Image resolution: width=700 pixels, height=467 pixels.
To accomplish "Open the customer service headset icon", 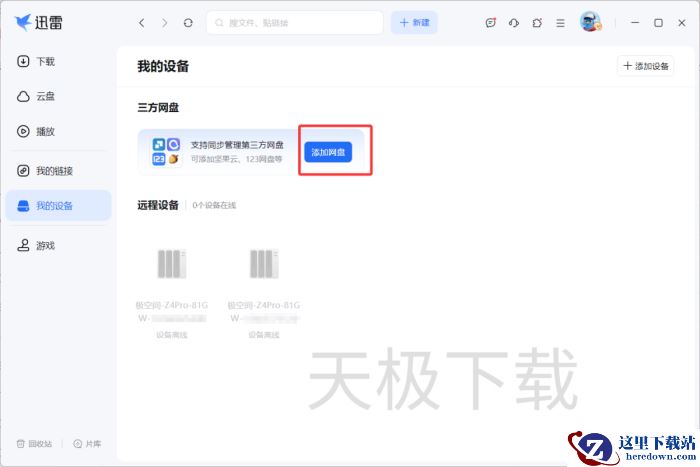I will click(x=514, y=23).
